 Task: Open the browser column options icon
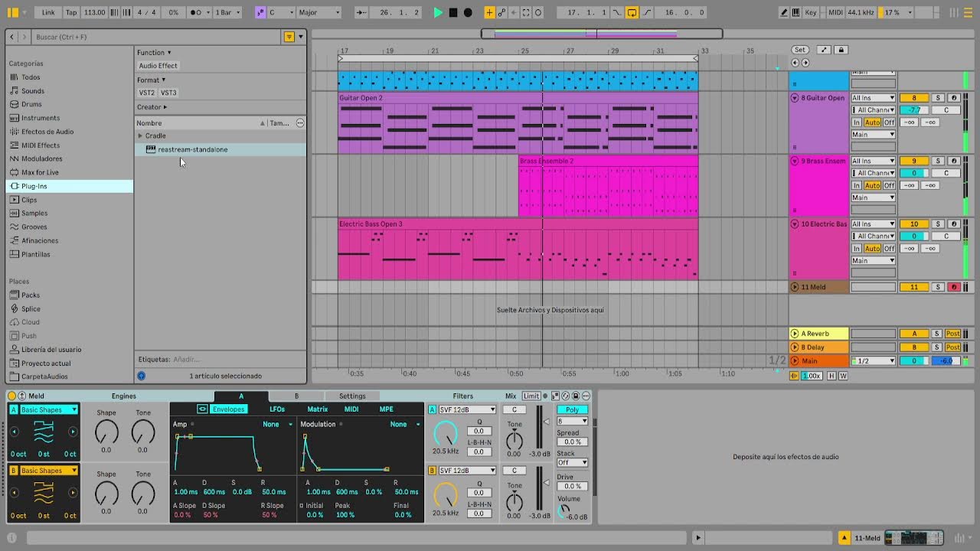[300, 122]
